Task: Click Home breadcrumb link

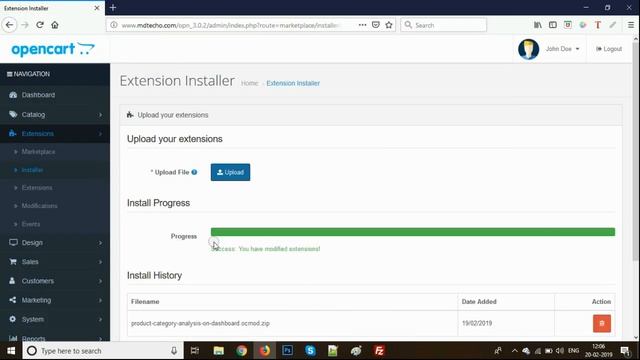Action: (x=249, y=83)
